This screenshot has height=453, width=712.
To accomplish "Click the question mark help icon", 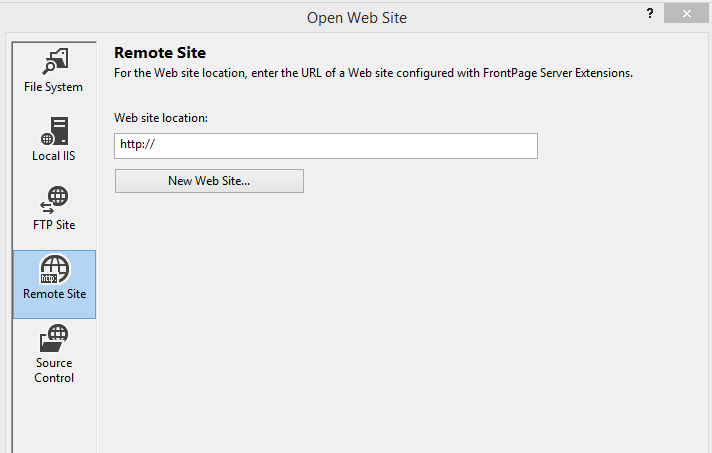I will 650,14.
